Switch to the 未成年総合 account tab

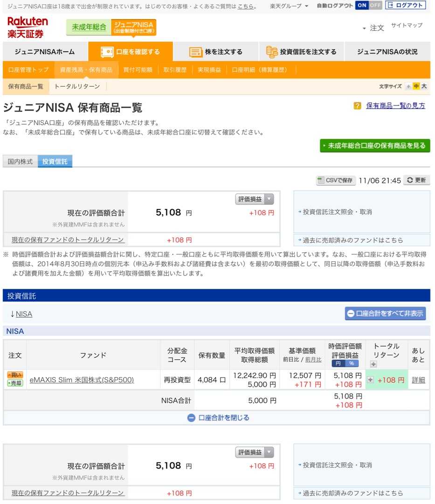[89, 27]
